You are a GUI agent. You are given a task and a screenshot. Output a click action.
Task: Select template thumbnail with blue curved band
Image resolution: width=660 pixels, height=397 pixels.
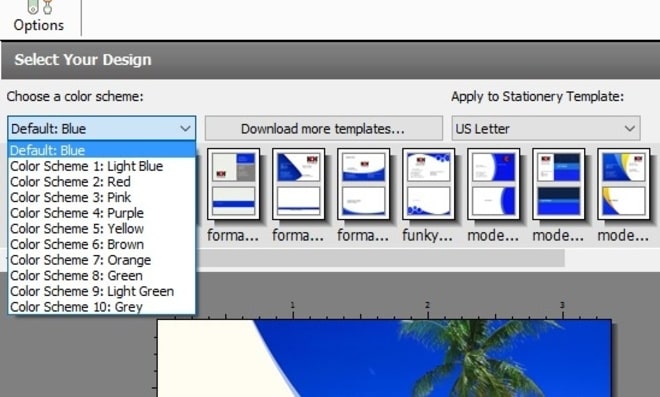coord(363,184)
